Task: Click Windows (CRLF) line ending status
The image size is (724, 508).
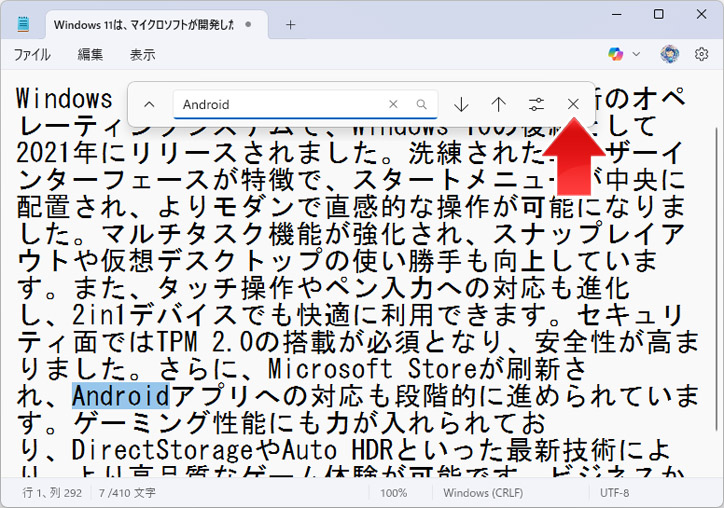Action: [x=483, y=493]
